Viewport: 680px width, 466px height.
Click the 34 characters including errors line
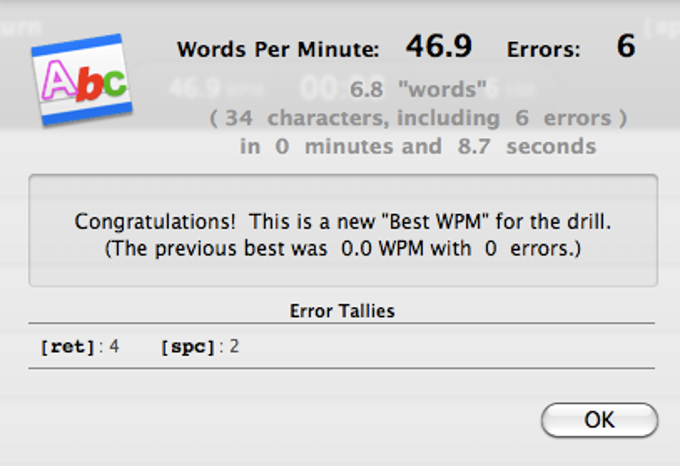418,118
